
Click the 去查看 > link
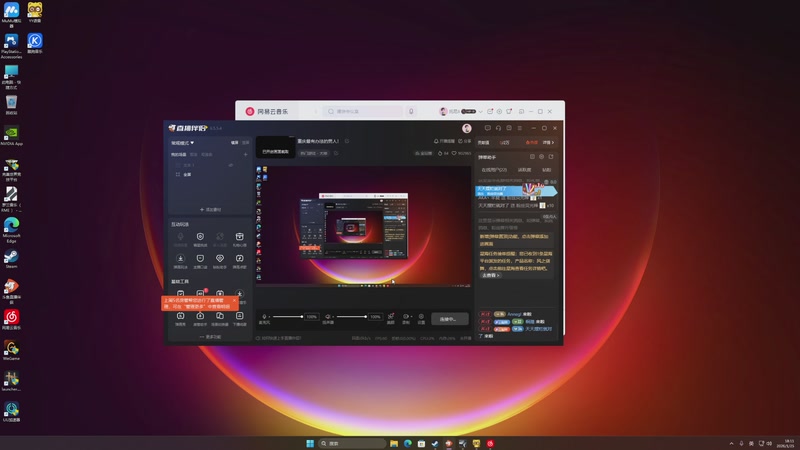[491, 276]
